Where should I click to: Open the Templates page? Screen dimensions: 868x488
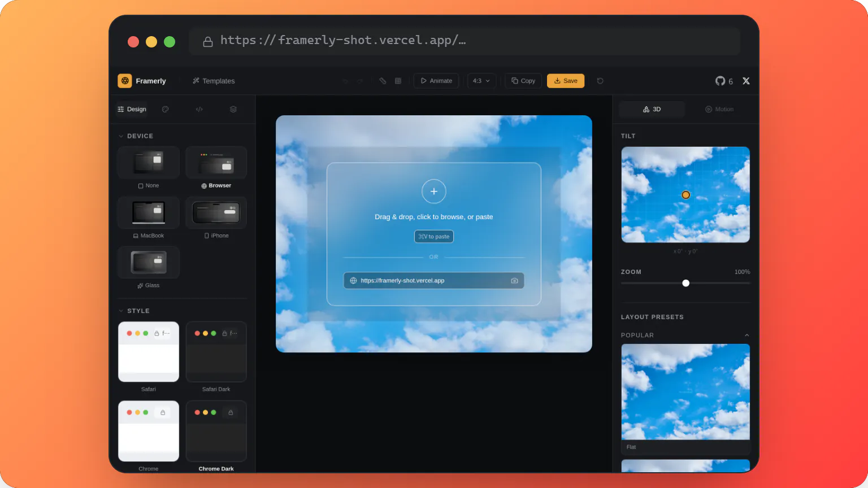(214, 81)
